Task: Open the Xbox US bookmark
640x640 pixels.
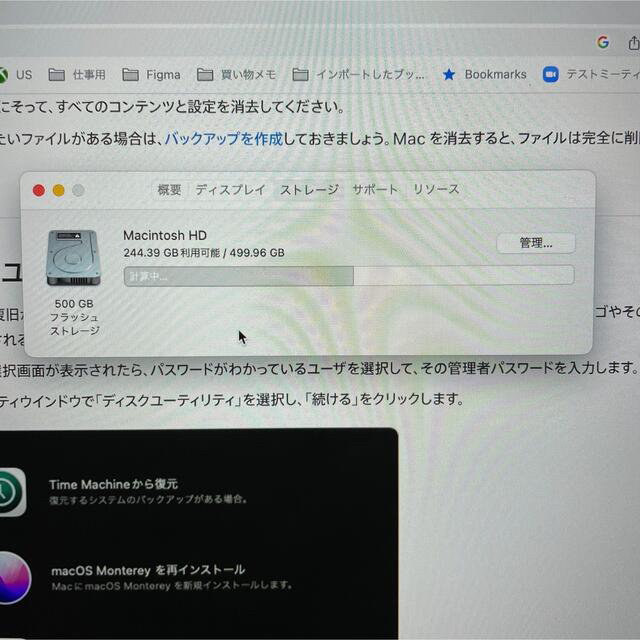Action: [16, 75]
